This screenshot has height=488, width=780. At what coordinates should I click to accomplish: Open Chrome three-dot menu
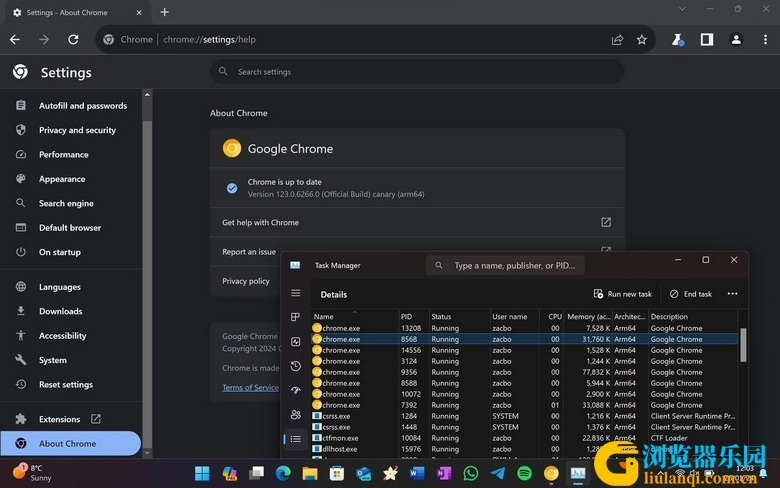(765, 39)
